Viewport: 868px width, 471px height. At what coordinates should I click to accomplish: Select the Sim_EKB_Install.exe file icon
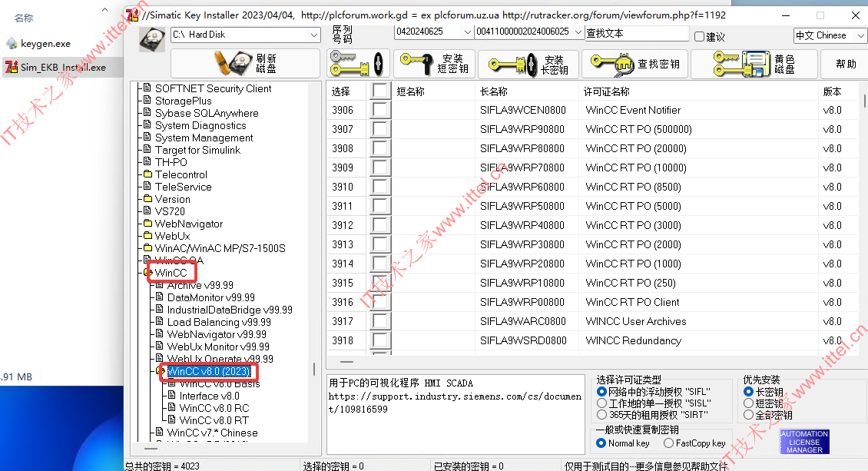coord(11,67)
